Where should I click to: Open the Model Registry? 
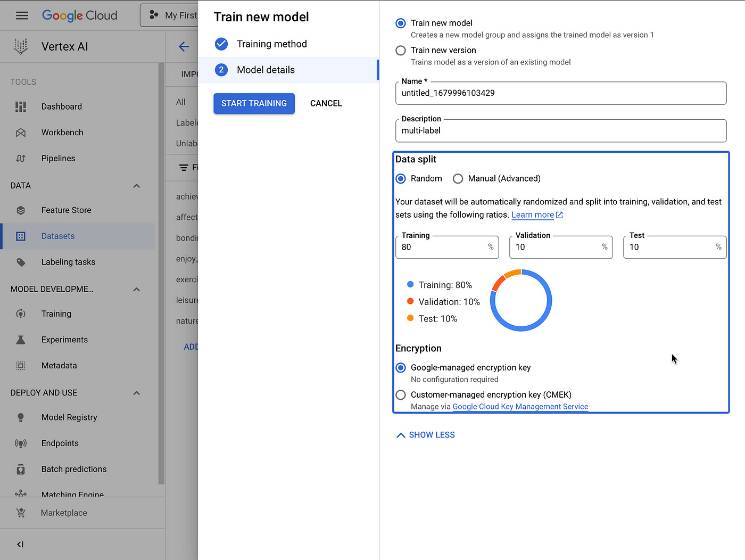click(x=69, y=417)
